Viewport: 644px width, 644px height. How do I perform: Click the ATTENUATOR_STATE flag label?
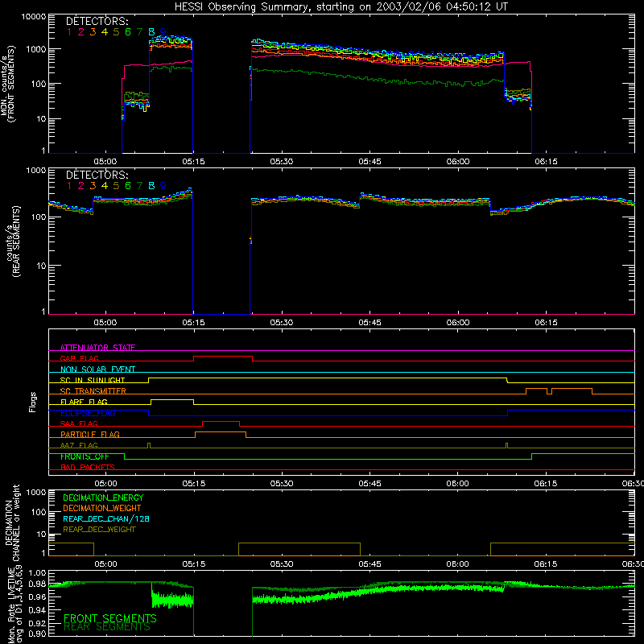(97, 348)
